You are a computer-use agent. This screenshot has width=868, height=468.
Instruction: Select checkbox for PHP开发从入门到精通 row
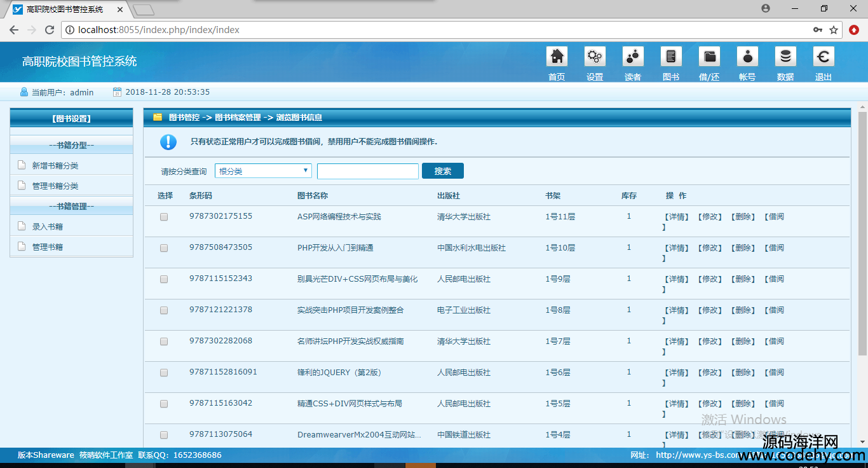tap(164, 248)
